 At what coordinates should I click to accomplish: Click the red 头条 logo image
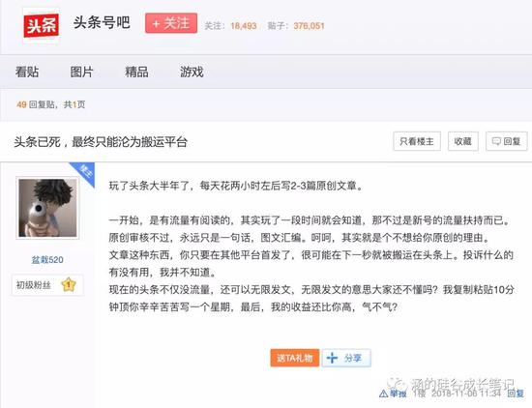tap(41, 25)
